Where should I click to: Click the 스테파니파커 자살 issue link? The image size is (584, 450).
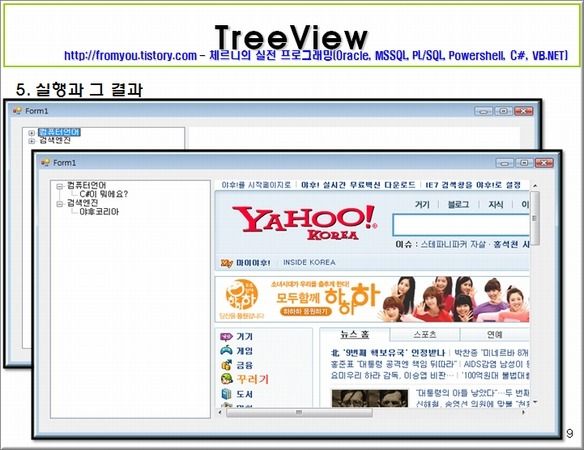tap(453, 244)
